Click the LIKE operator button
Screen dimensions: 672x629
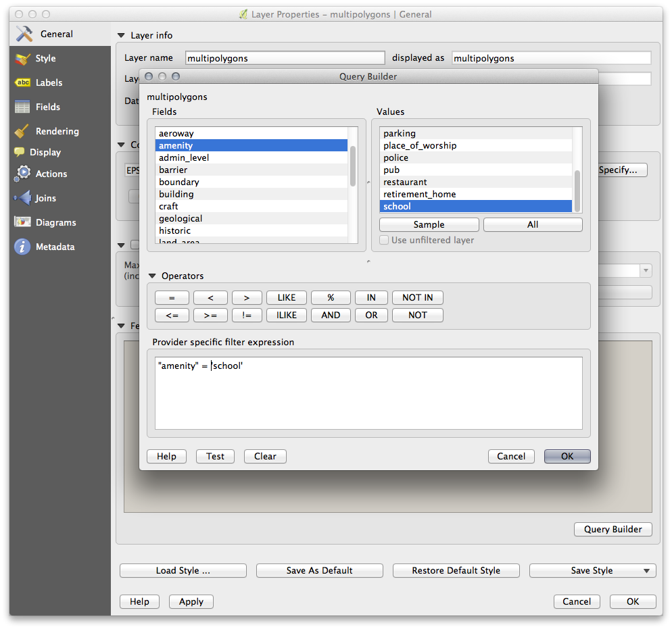pos(286,297)
